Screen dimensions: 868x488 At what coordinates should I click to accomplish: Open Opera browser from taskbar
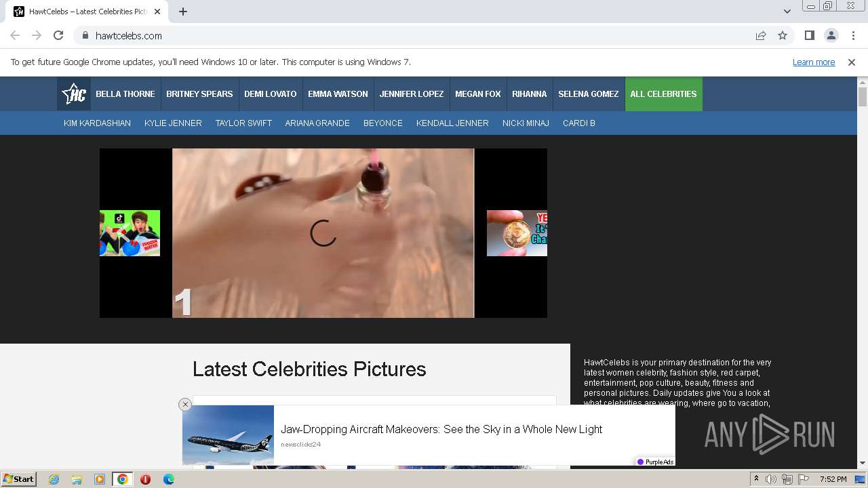pos(145,479)
